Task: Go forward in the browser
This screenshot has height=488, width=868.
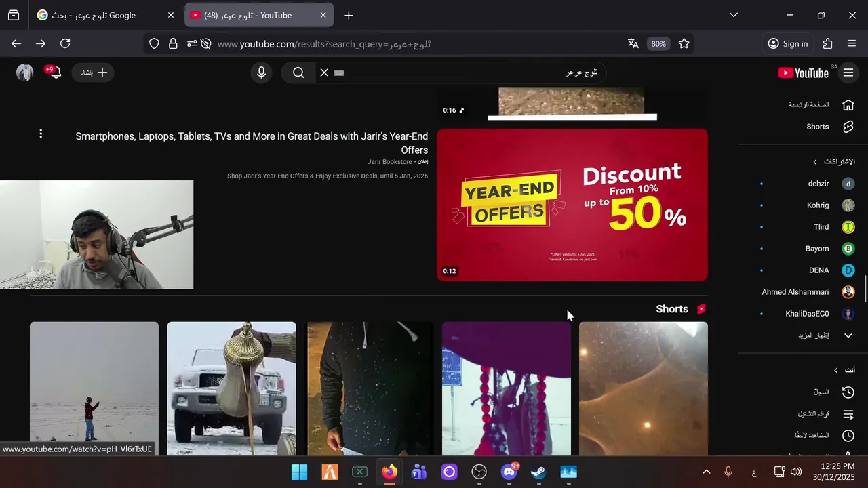Action: coord(41,43)
